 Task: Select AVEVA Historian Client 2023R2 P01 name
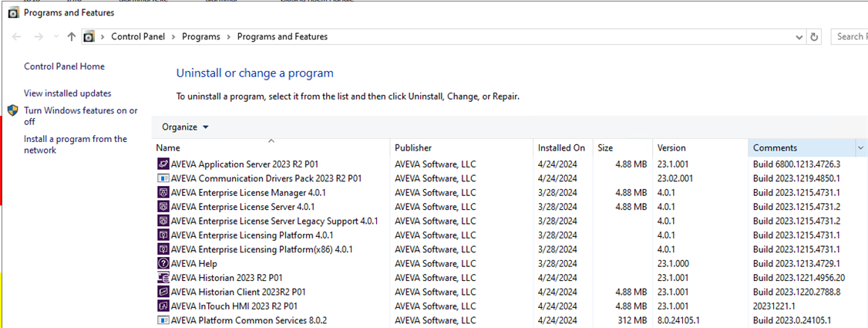point(239,292)
